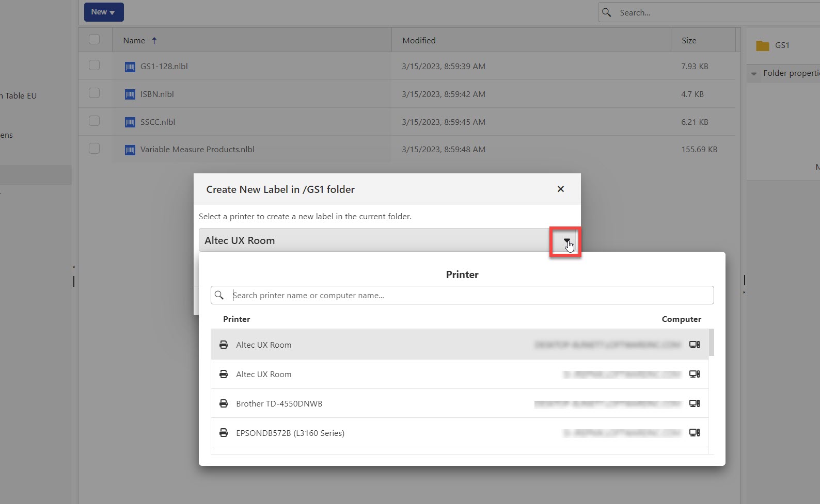Click the Variable Measure Products label icon
Image resolution: width=820 pixels, height=504 pixels.
tap(130, 150)
